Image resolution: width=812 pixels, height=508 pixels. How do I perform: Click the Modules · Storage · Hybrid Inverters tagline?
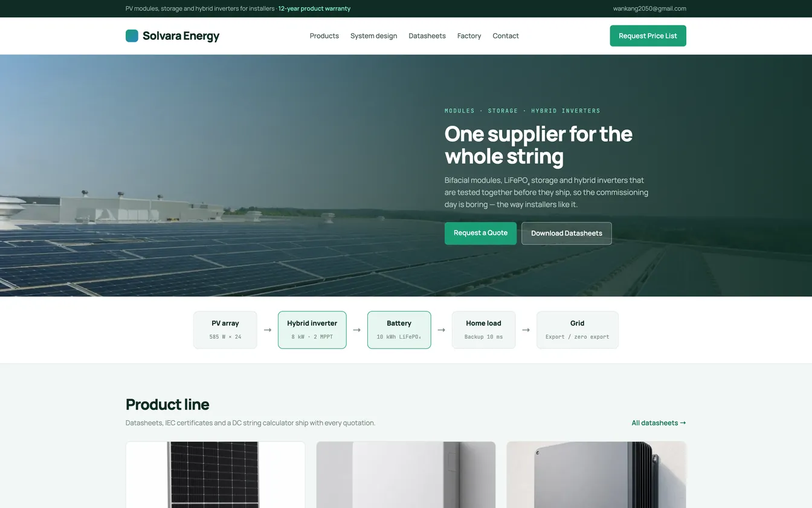tap(523, 111)
